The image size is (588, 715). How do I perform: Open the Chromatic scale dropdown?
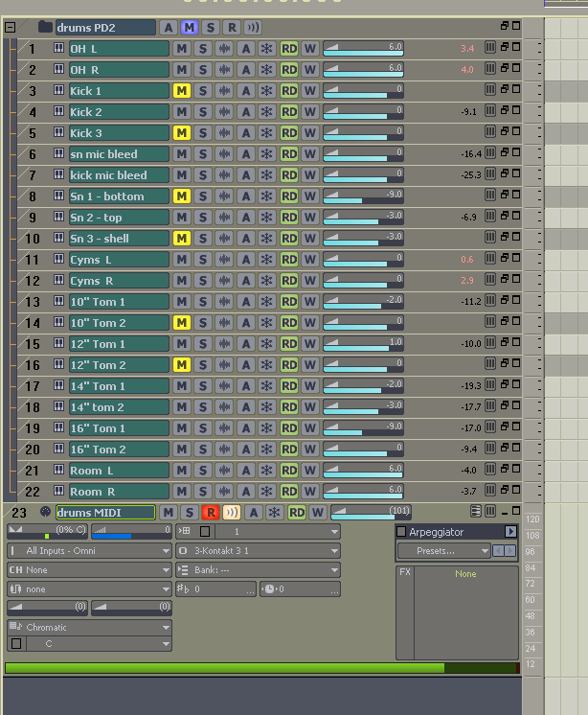click(x=89, y=627)
